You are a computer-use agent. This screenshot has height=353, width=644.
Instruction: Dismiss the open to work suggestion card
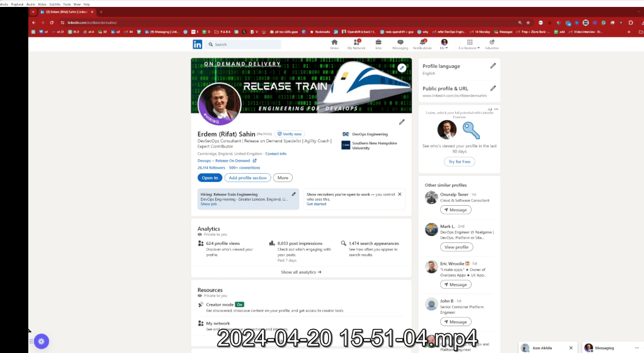tap(400, 194)
